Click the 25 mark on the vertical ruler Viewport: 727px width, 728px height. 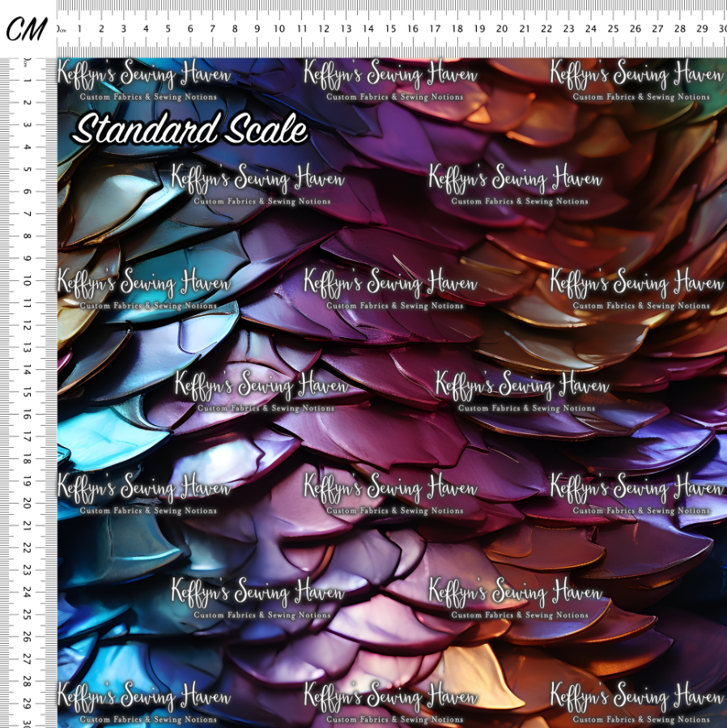tap(28, 615)
